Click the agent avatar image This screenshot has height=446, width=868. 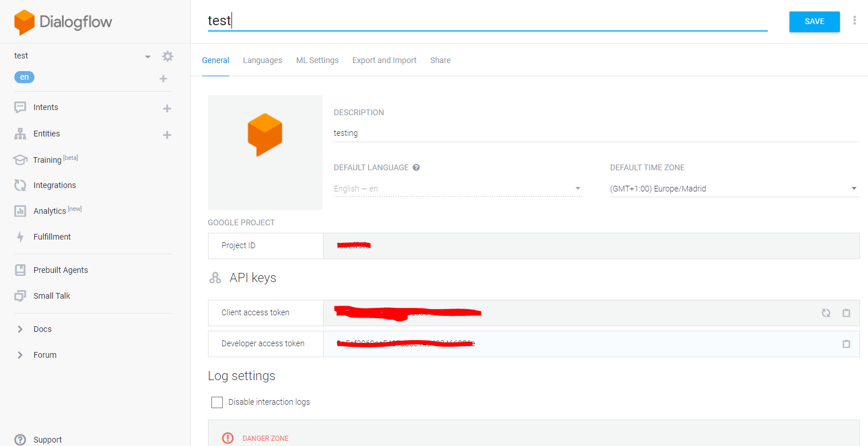click(x=265, y=152)
